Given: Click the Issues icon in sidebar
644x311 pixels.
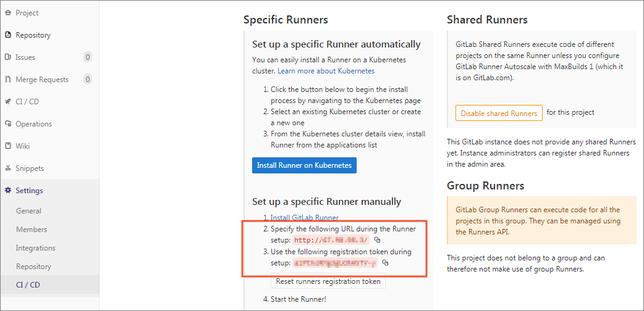Looking at the screenshot, I should [x=7, y=57].
